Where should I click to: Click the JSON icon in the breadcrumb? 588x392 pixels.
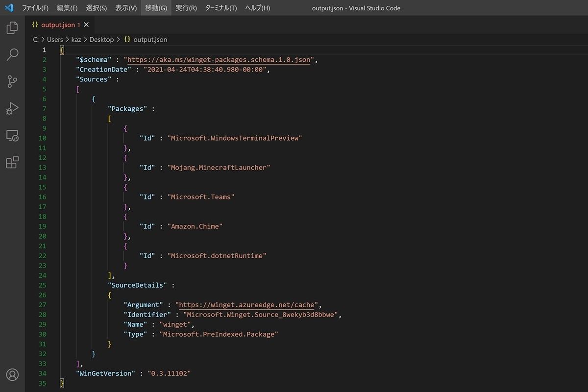pyautogui.click(x=127, y=39)
